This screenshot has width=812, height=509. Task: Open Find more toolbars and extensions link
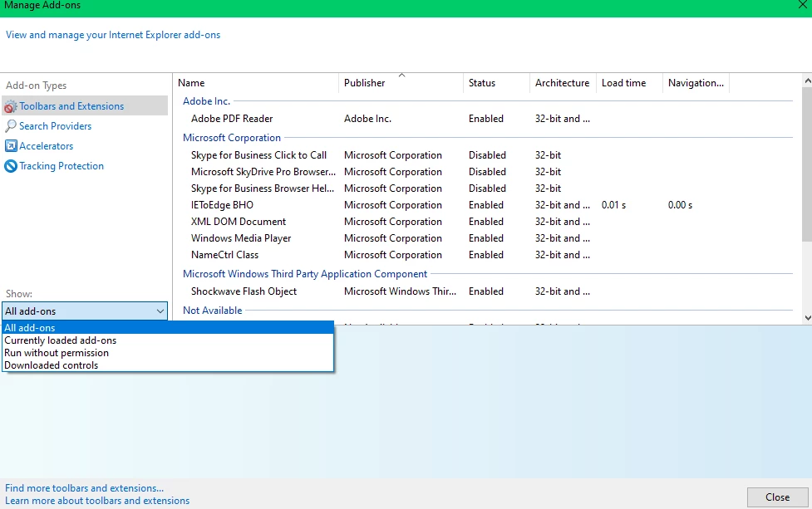(85, 487)
